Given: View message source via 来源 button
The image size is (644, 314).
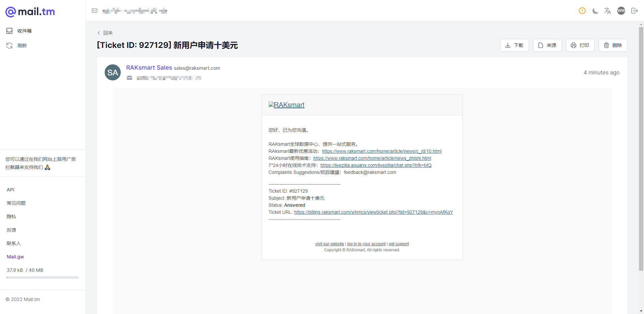Looking at the screenshot, I should point(547,45).
